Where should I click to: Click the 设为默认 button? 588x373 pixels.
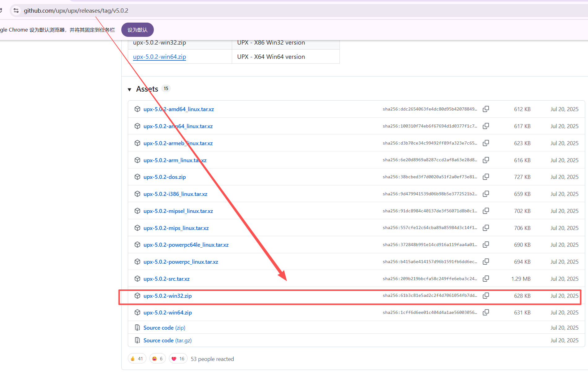pyautogui.click(x=137, y=30)
